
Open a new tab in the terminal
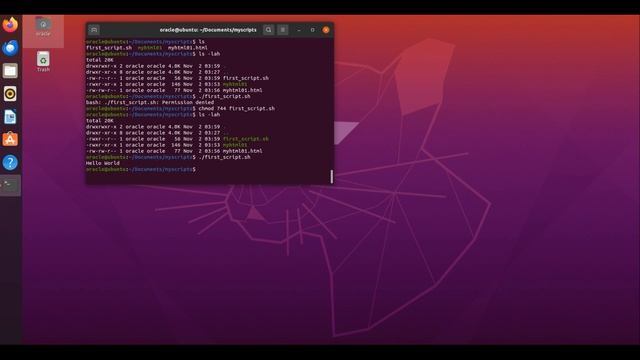click(94, 30)
